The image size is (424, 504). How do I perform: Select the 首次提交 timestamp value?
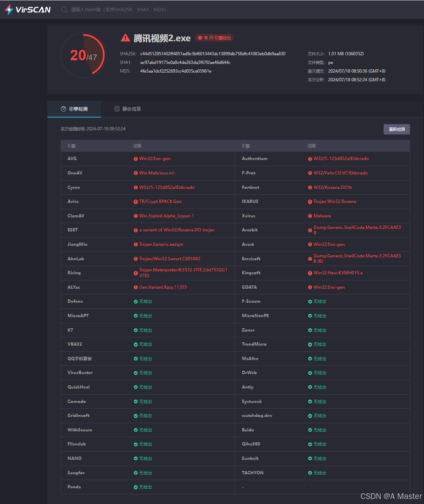pos(357,71)
